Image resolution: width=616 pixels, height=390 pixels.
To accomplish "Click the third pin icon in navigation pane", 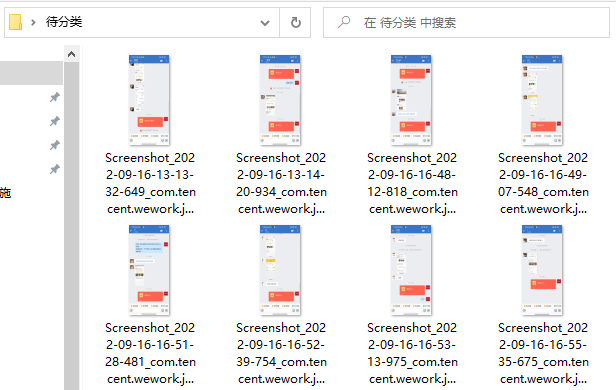I will tap(55, 145).
